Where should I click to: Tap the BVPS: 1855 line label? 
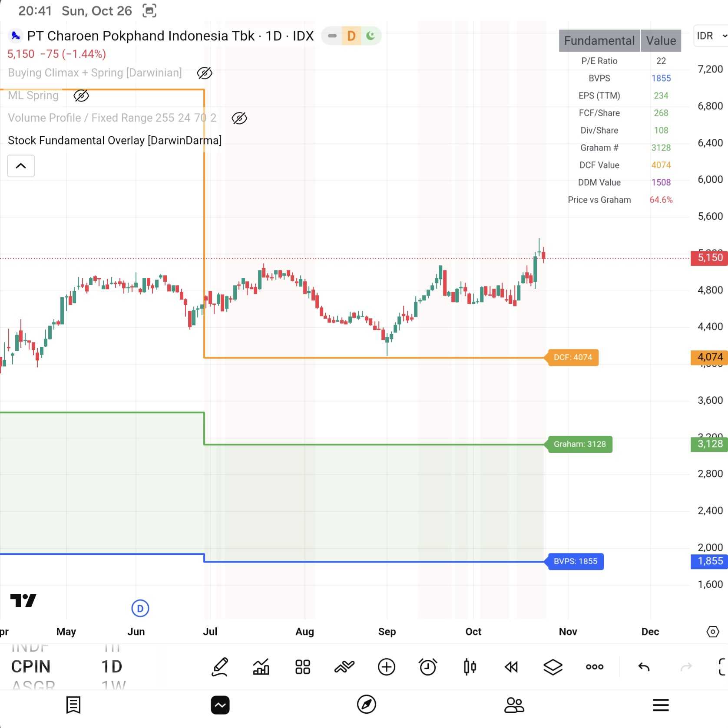[x=575, y=561]
